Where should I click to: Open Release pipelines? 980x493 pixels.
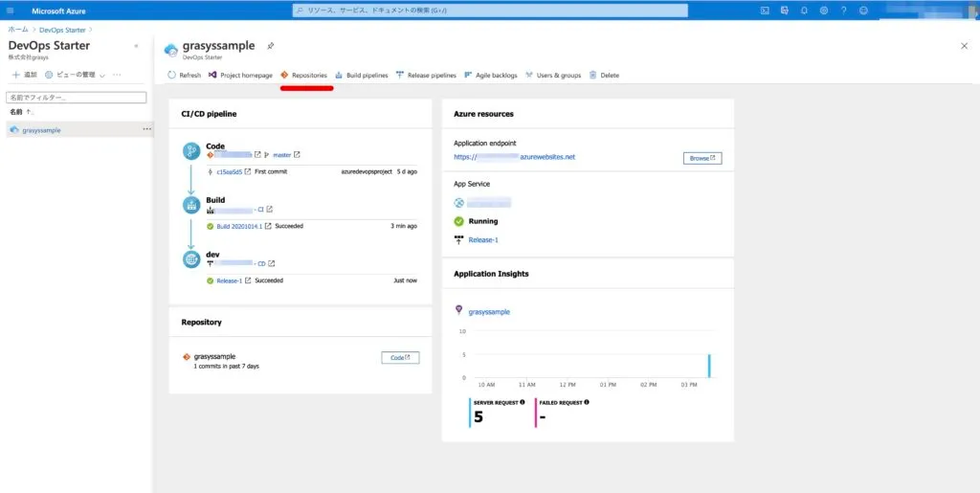tap(426, 75)
